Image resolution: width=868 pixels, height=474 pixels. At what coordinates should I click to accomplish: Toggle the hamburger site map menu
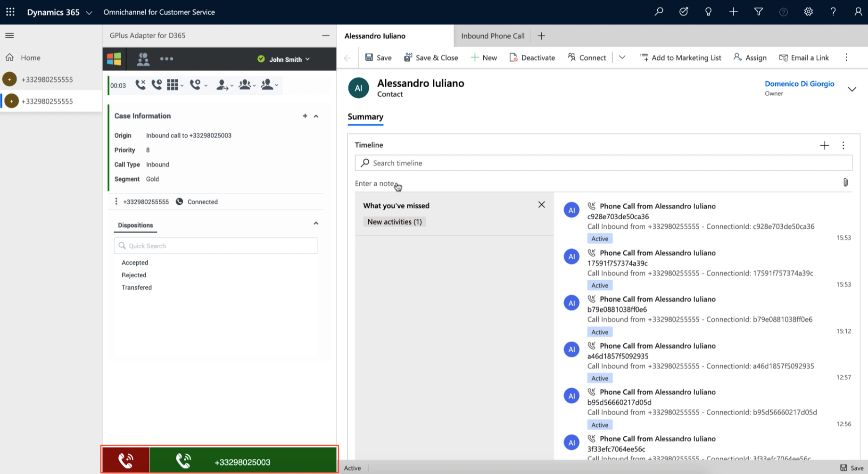click(x=9, y=35)
